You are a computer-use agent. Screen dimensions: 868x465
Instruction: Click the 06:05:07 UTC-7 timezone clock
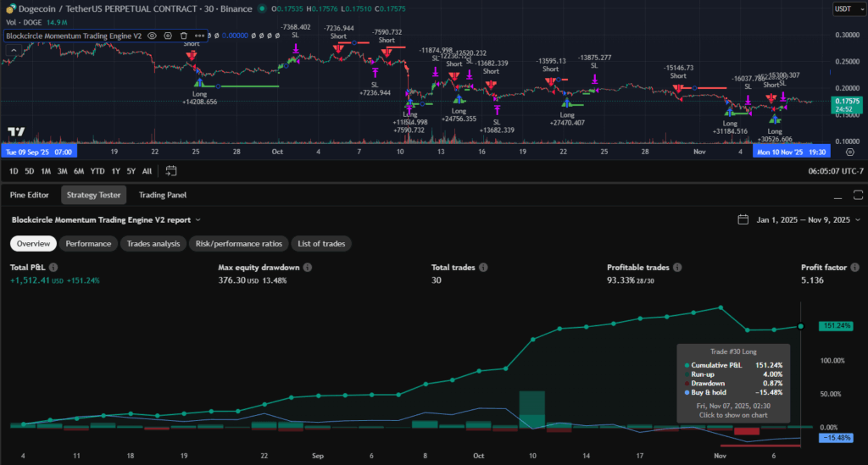(834, 171)
